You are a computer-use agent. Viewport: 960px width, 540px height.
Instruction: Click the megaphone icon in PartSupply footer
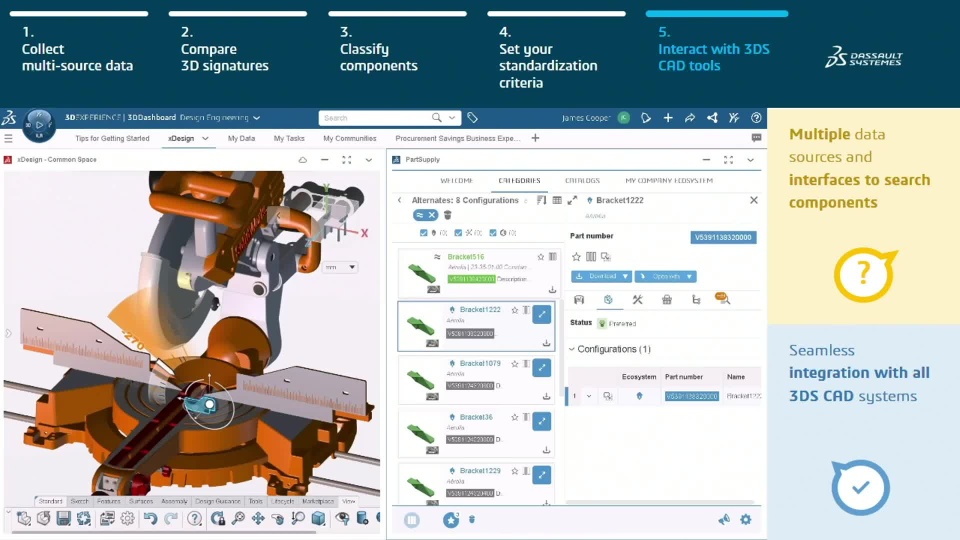pos(724,519)
